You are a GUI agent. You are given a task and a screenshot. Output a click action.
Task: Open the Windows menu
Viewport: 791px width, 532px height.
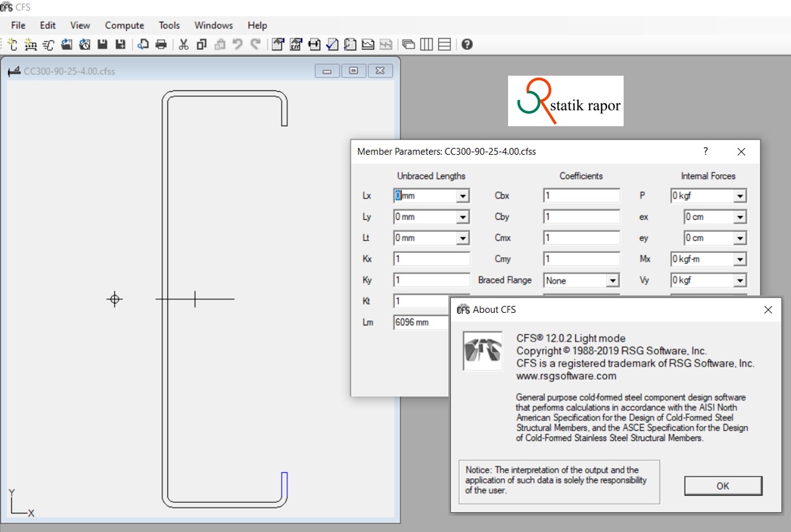(x=213, y=25)
